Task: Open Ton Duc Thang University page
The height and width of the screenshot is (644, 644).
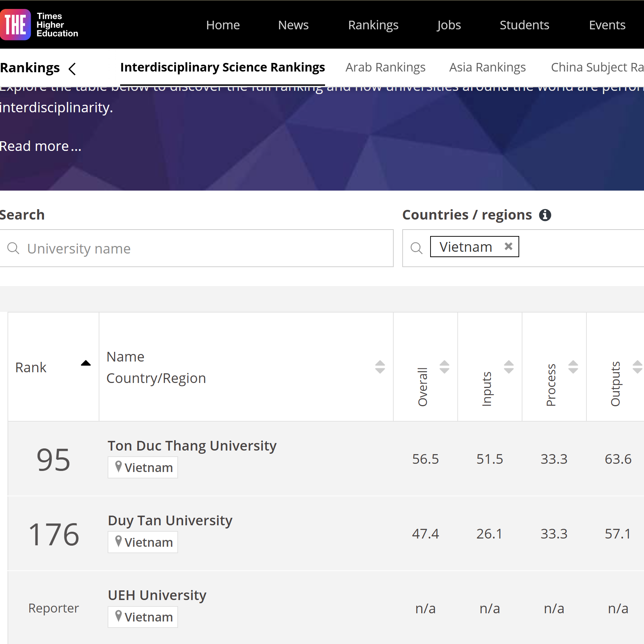Action: point(192,446)
